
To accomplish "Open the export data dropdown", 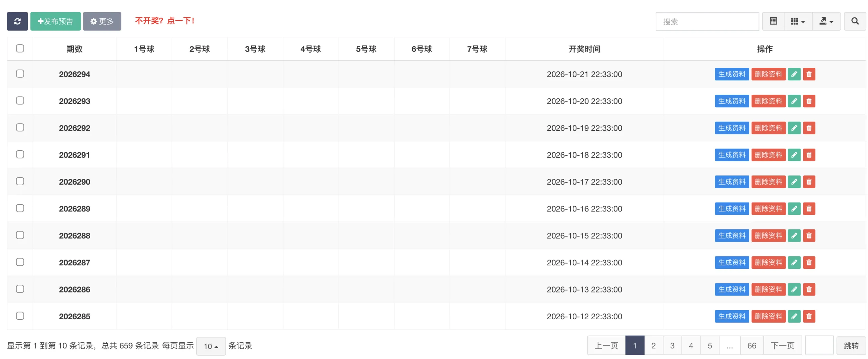I will (826, 21).
